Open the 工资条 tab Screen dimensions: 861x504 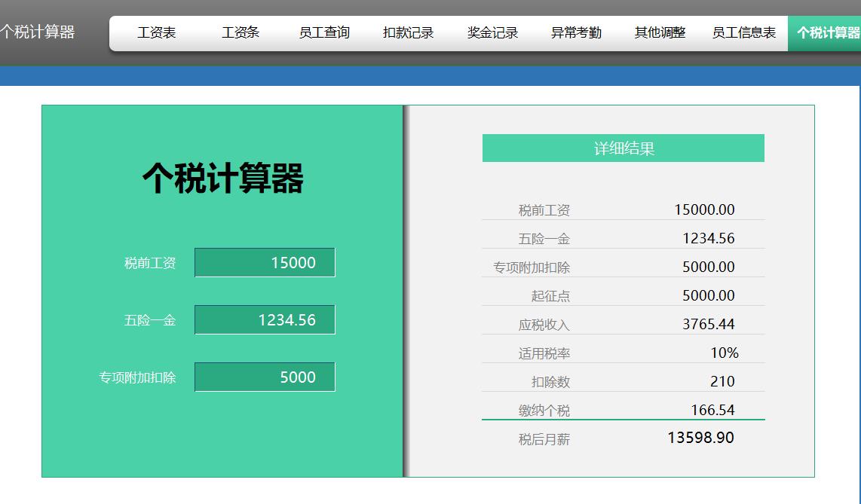pyautogui.click(x=240, y=32)
